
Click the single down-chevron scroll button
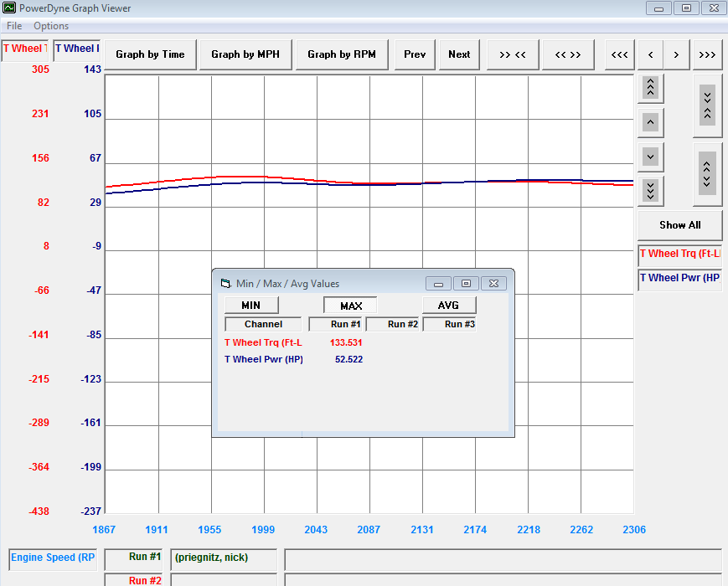pos(651,156)
